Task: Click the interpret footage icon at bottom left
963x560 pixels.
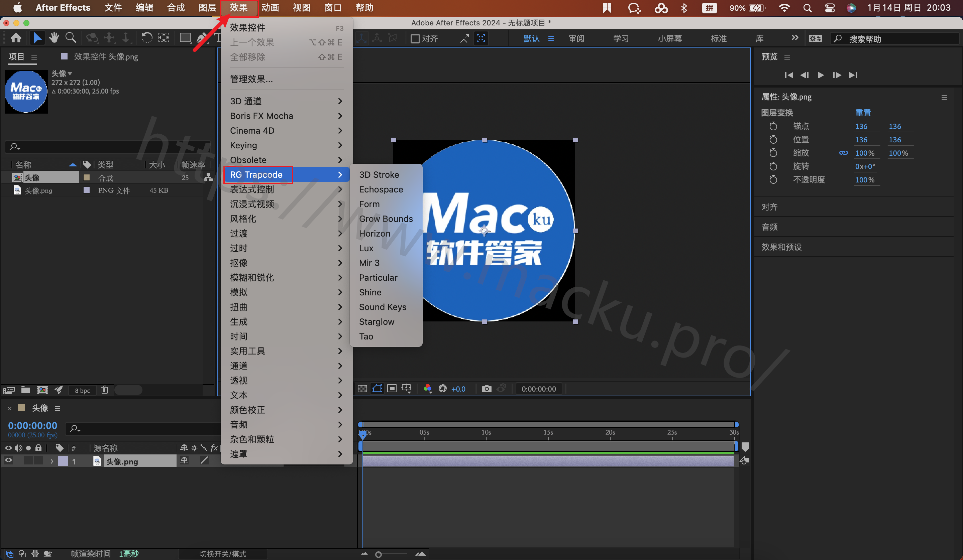Action: pos(9,390)
